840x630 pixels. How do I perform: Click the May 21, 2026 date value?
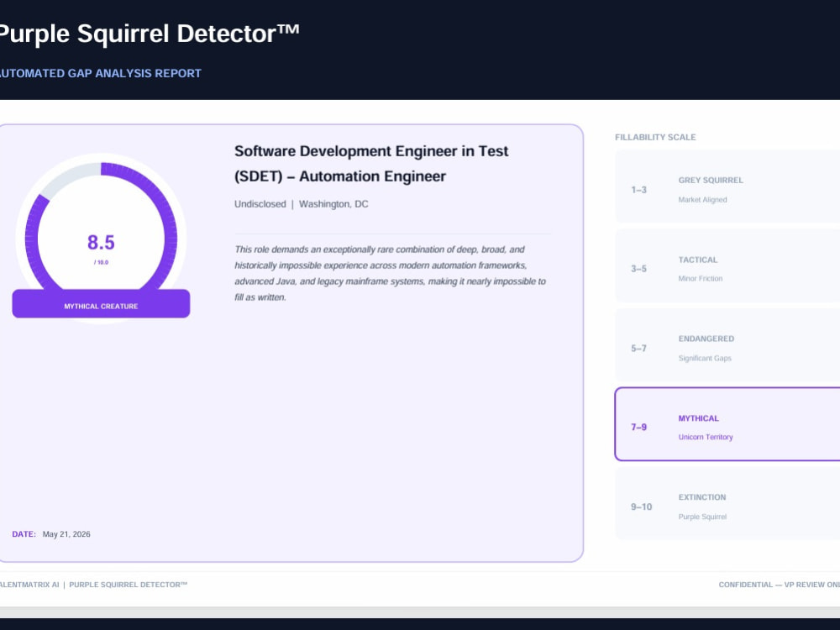click(x=66, y=534)
